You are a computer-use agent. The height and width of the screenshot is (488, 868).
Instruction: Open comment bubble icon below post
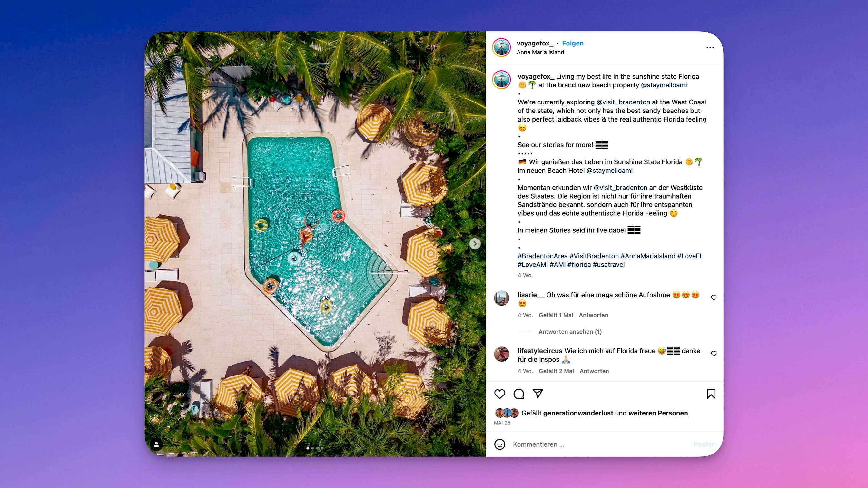[x=518, y=394]
